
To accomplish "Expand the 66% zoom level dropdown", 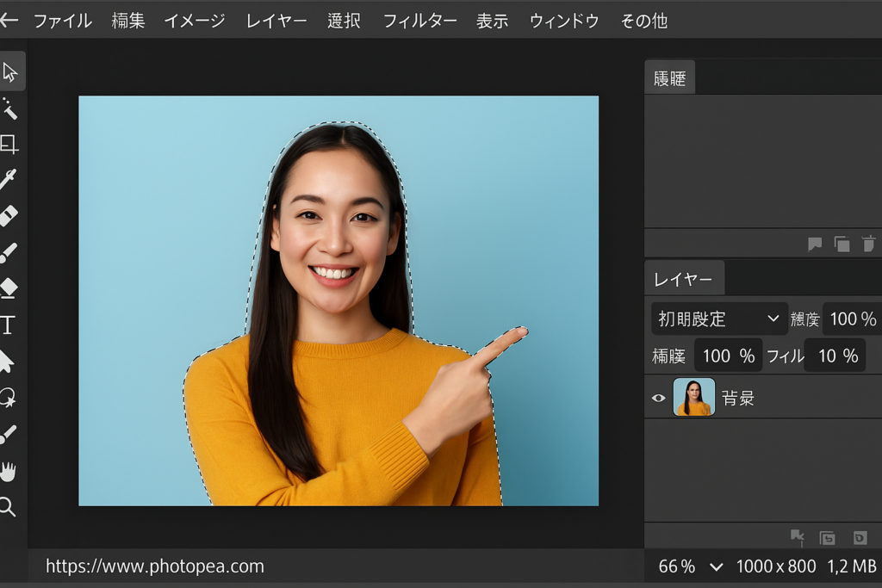I will (x=716, y=566).
